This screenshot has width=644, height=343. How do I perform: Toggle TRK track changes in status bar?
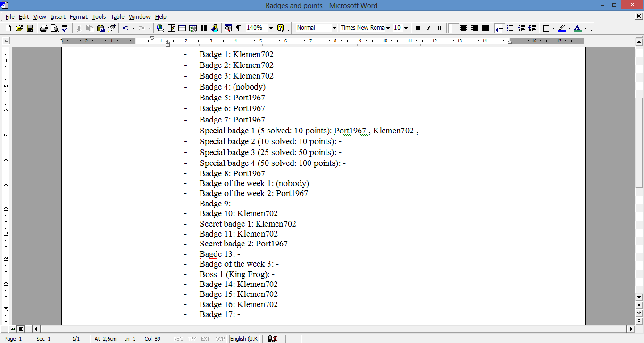(192, 339)
